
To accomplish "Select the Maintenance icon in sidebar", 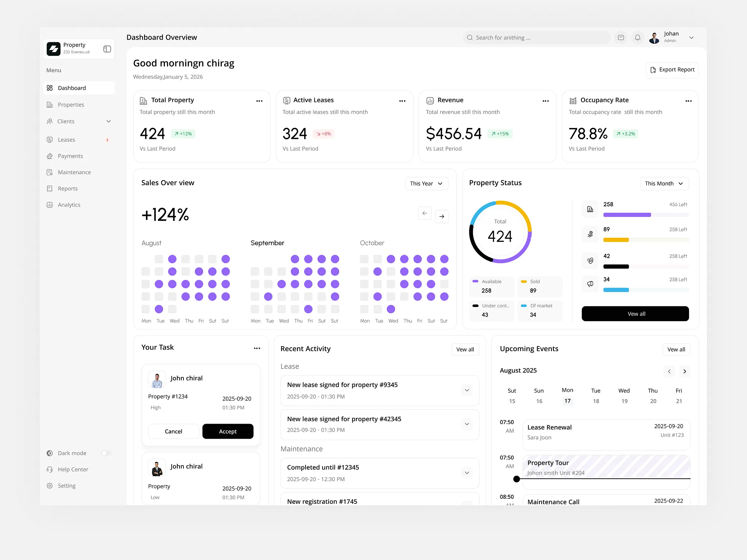I will [x=50, y=172].
